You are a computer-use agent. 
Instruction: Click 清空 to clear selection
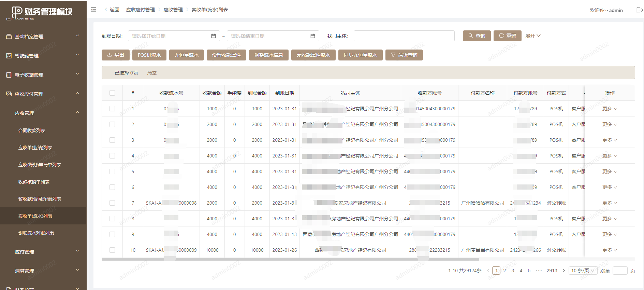point(152,73)
